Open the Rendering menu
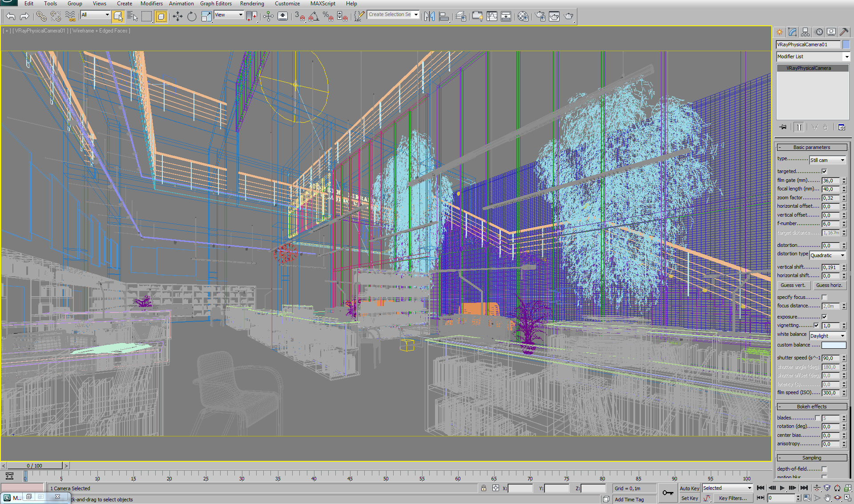This screenshot has width=854, height=504. [252, 4]
